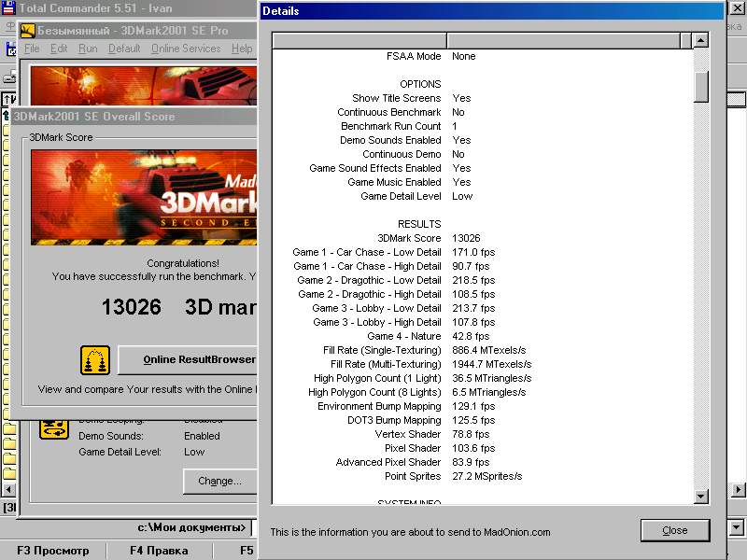Click F4 Правка button in Total Commander

159,551
